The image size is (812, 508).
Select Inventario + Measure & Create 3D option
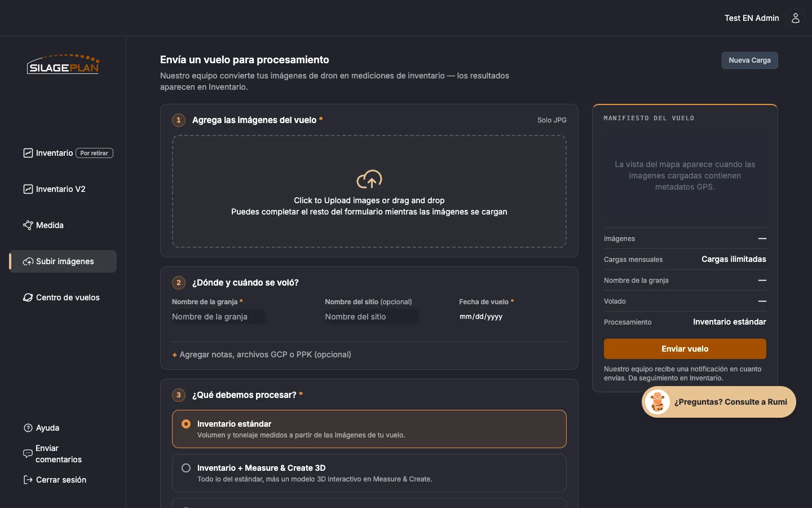[x=369, y=473]
